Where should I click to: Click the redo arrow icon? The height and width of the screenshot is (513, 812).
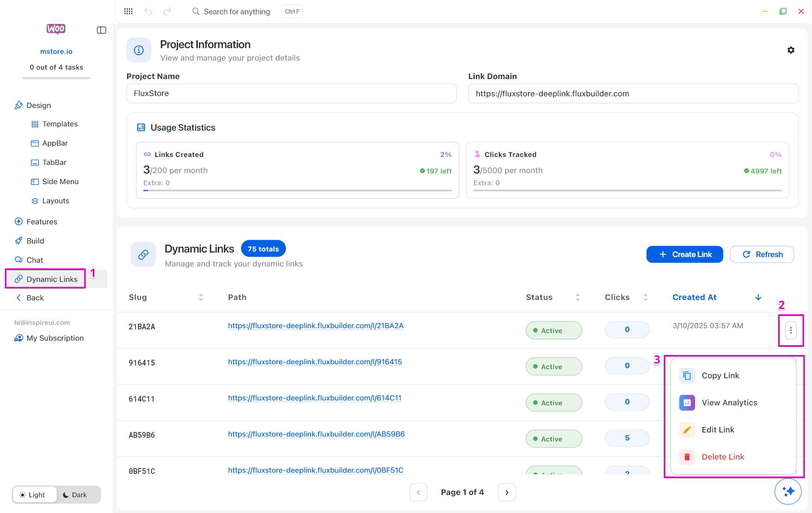[x=167, y=11]
